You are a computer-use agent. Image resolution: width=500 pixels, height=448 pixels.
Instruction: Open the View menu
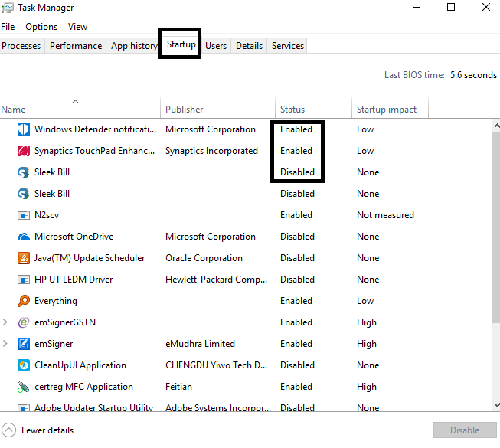[77, 26]
